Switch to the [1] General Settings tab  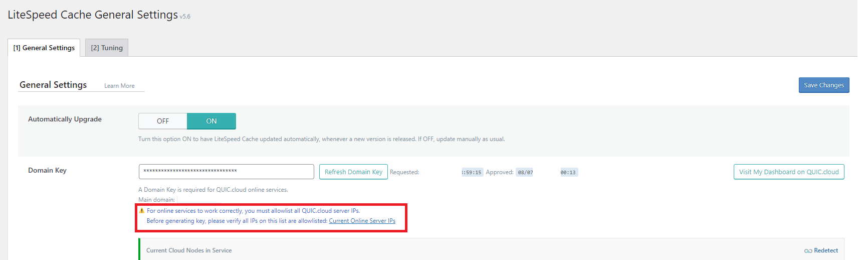tap(44, 48)
